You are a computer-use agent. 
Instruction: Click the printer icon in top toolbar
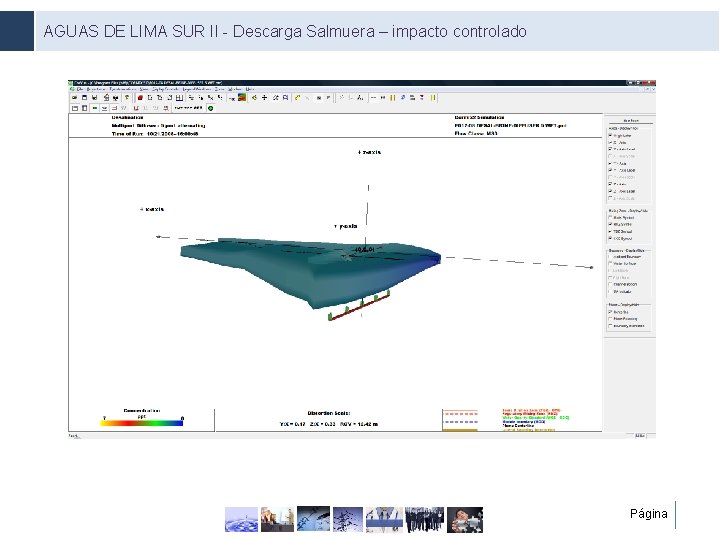pyautogui.click(x=106, y=98)
